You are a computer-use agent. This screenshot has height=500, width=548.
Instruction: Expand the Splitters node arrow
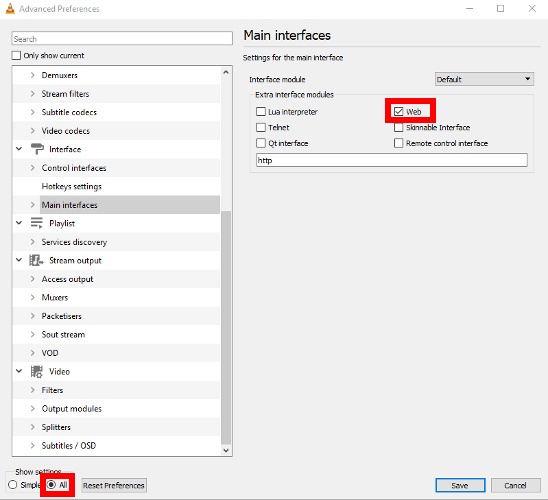click(x=33, y=427)
